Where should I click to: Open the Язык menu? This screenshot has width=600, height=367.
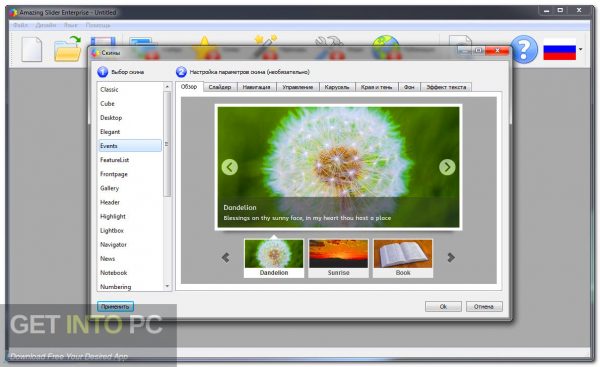70,25
